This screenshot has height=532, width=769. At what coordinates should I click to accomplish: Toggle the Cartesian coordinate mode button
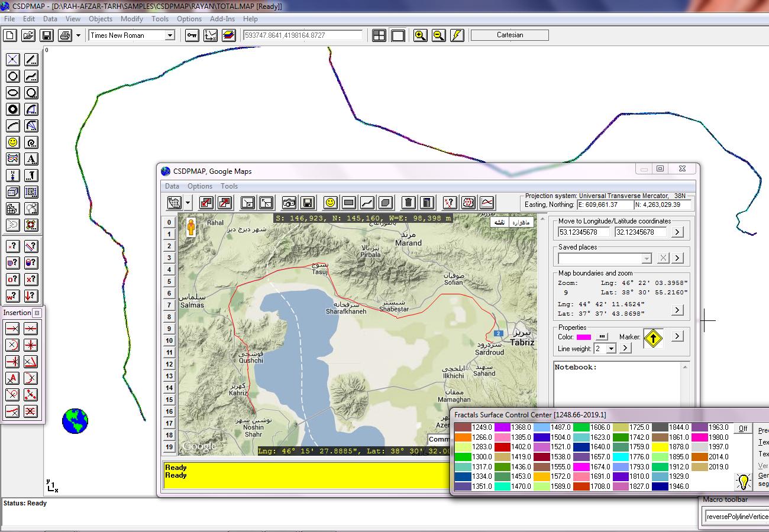510,35
